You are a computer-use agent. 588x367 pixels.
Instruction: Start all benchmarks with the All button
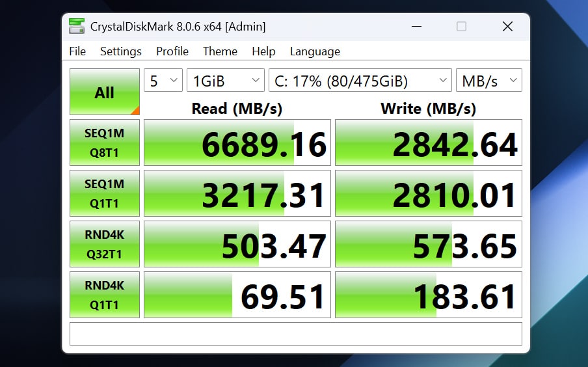(105, 92)
